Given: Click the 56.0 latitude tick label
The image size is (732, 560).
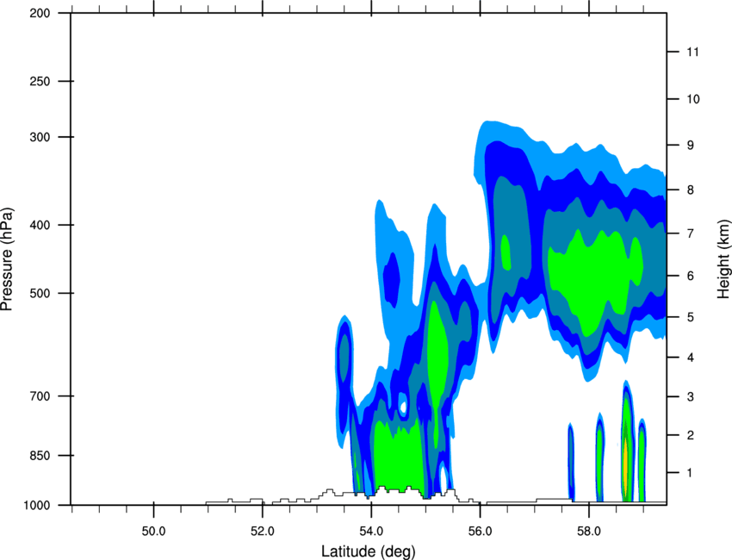Looking at the screenshot, I should [x=481, y=532].
